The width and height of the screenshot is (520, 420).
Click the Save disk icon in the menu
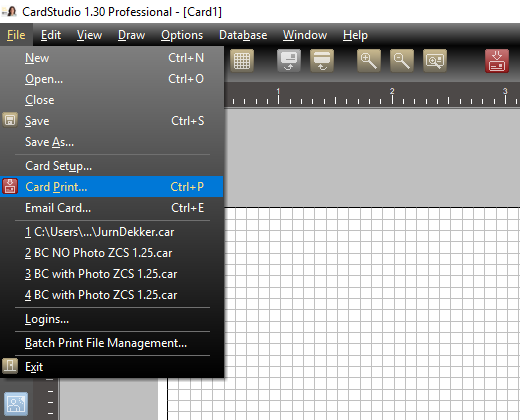[10, 120]
